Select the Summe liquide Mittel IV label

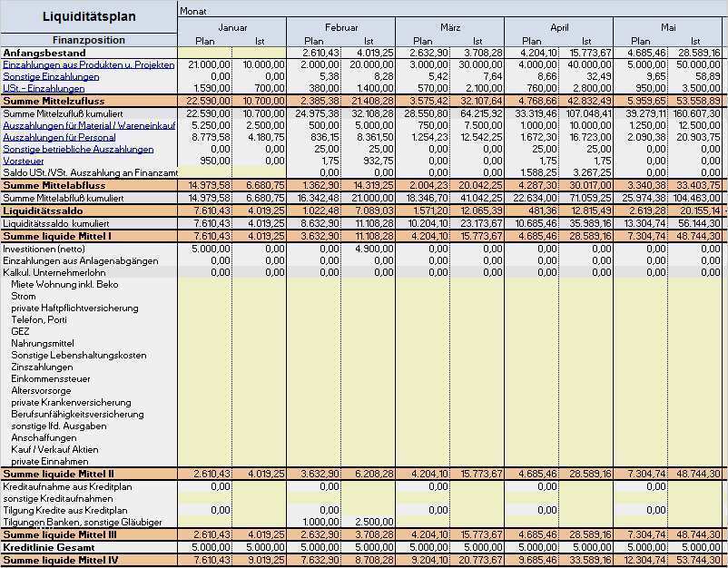[x=60, y=560]
